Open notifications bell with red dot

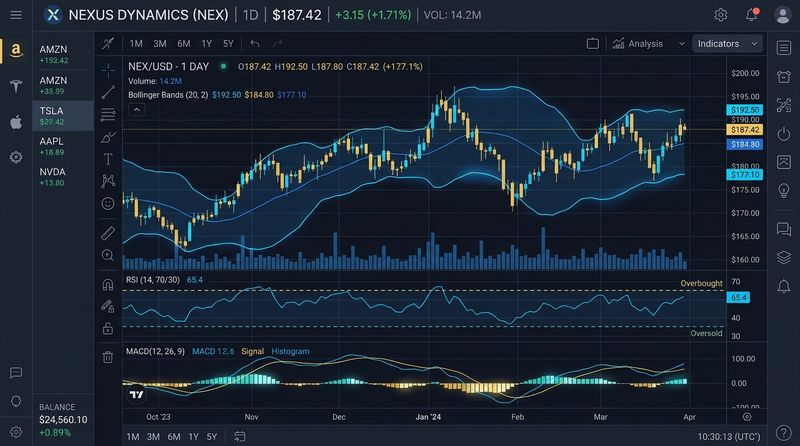point(752,15)
